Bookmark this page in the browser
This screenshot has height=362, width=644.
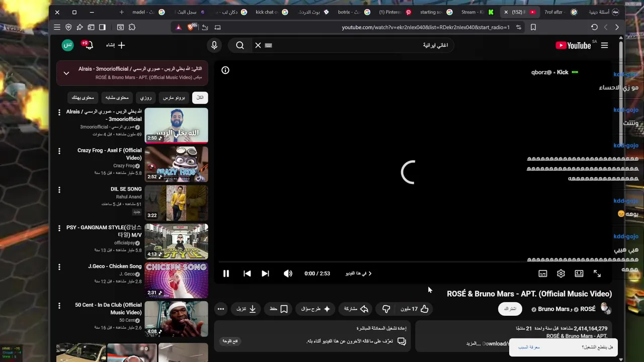pyautogui.click(x=533, y=27)
